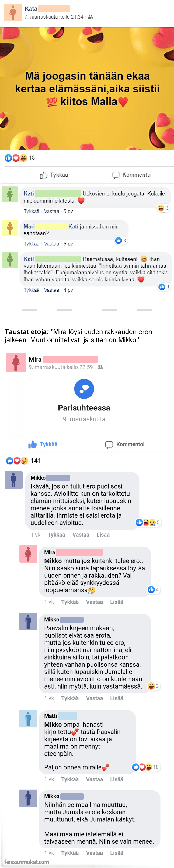The width and height of the screenshot is (174, 868).
Task: Click Tykkää under Kati's Raamatussa comment
Action: (31, 290)
